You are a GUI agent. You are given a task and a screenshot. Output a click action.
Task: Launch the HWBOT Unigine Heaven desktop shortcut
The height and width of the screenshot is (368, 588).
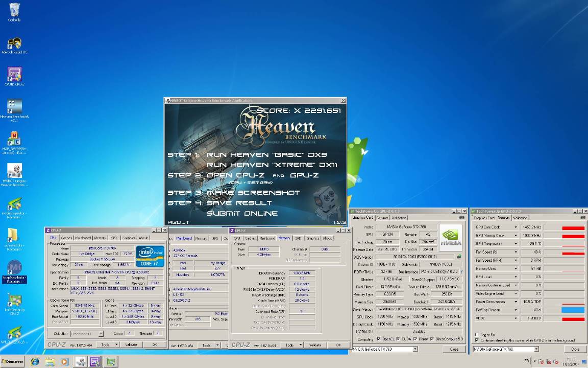coord(14,175)
